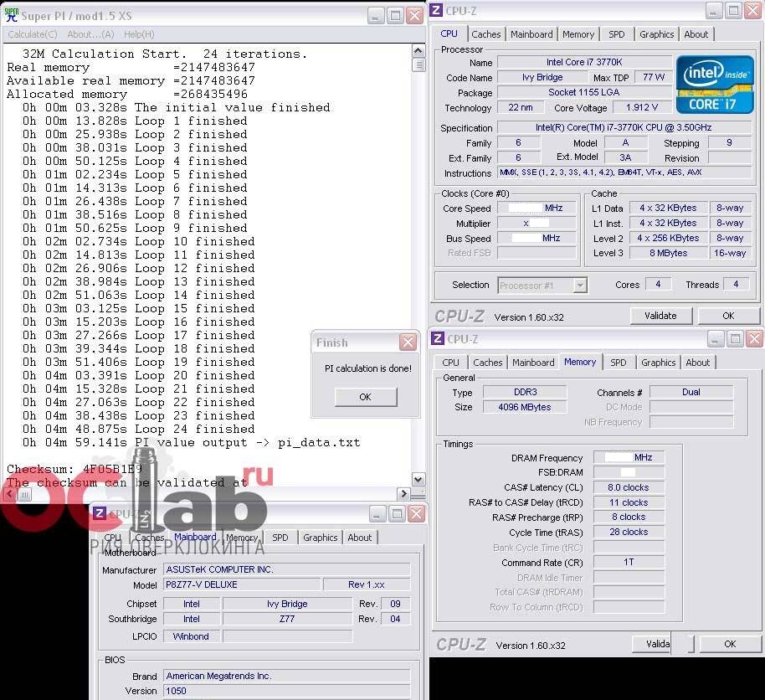The height and width of the screenshot is (700, 765).
Task: Open About tab in the CPU-Z processor window
Action: (x=696, y=34)
